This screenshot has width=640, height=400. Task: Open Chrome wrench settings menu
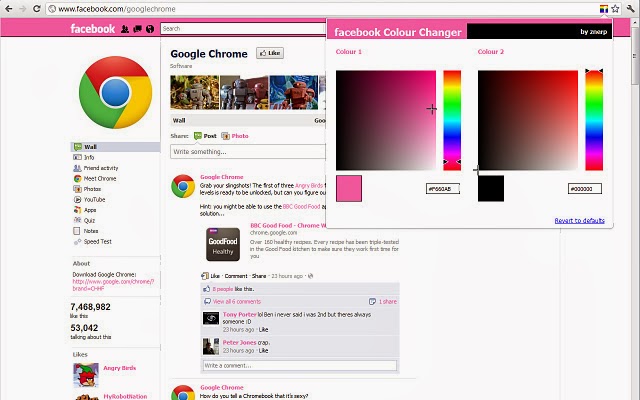[x=631, y=9]
